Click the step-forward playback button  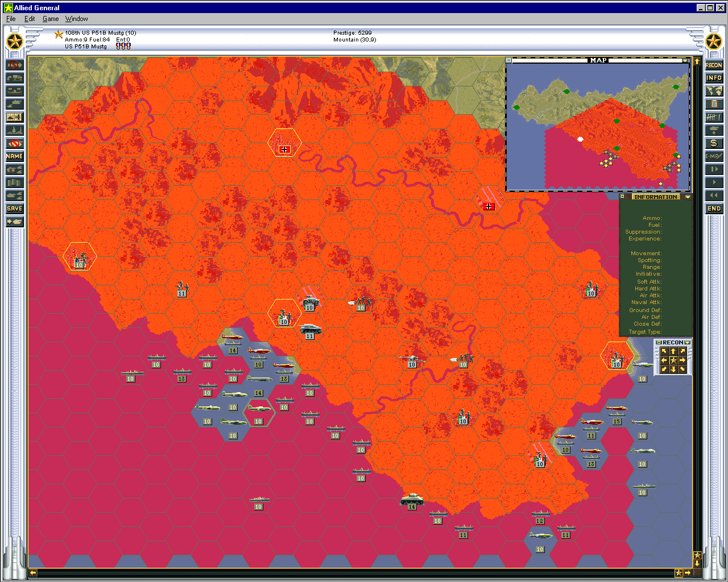(x=714, y=169)
